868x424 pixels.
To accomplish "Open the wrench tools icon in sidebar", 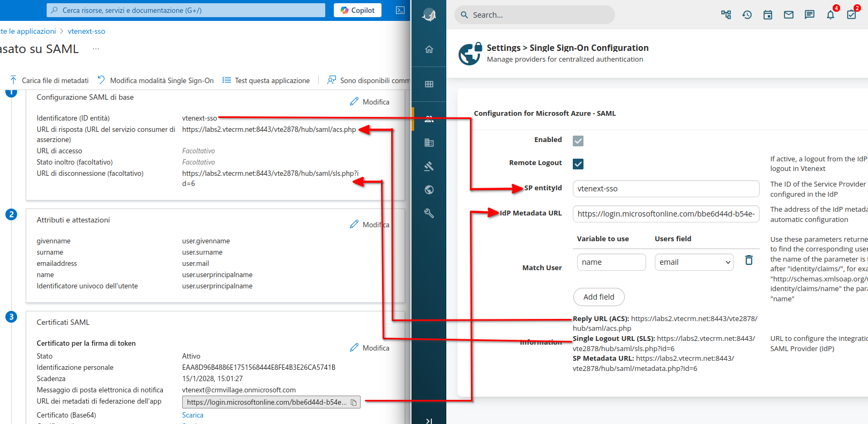I will (x=429, y=213).
